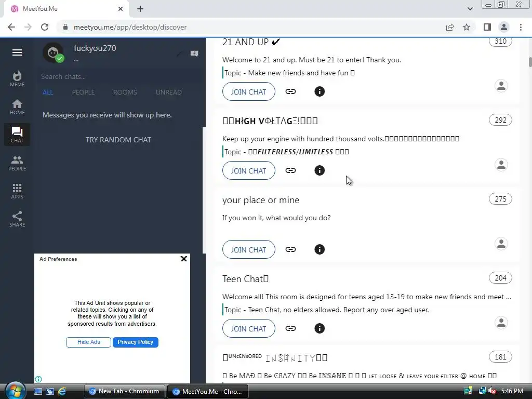
Task: Click the AdChoices info icon
Action: click(38, 379)
